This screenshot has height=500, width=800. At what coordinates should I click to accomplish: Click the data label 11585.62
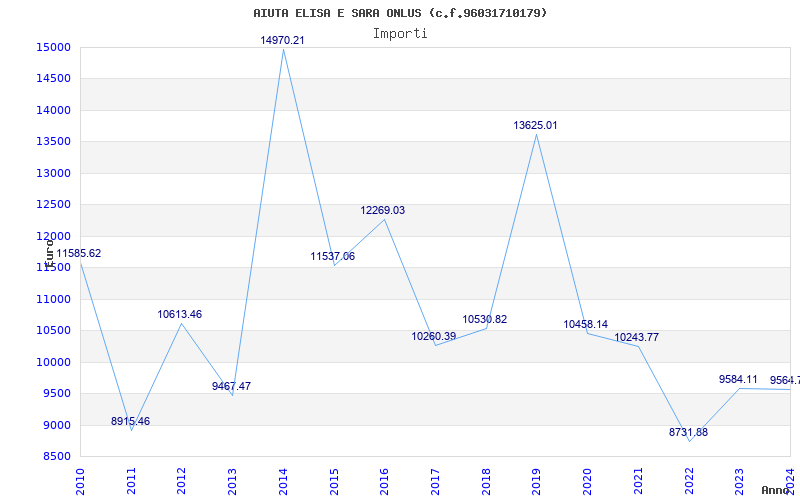click(x=79, y=254)
